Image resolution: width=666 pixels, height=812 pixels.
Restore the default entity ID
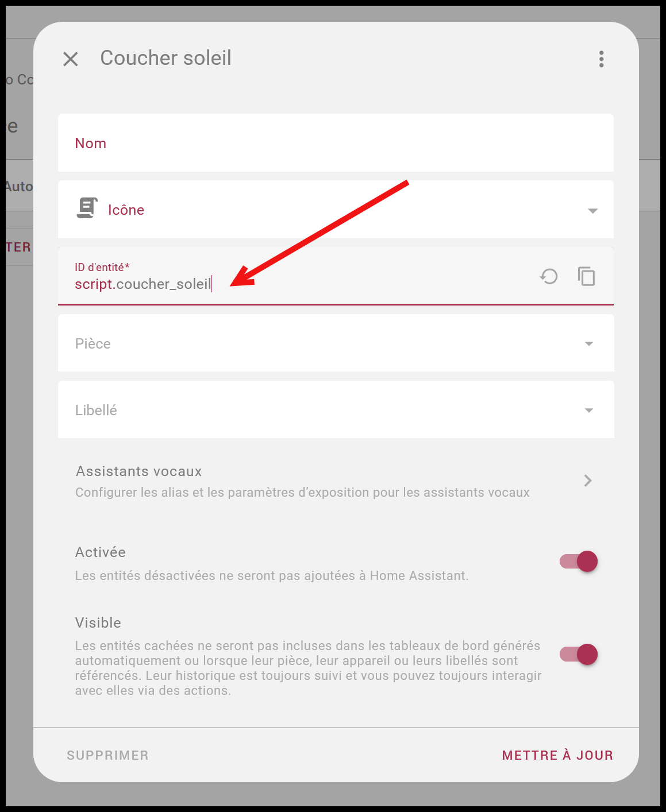point(549,276)
